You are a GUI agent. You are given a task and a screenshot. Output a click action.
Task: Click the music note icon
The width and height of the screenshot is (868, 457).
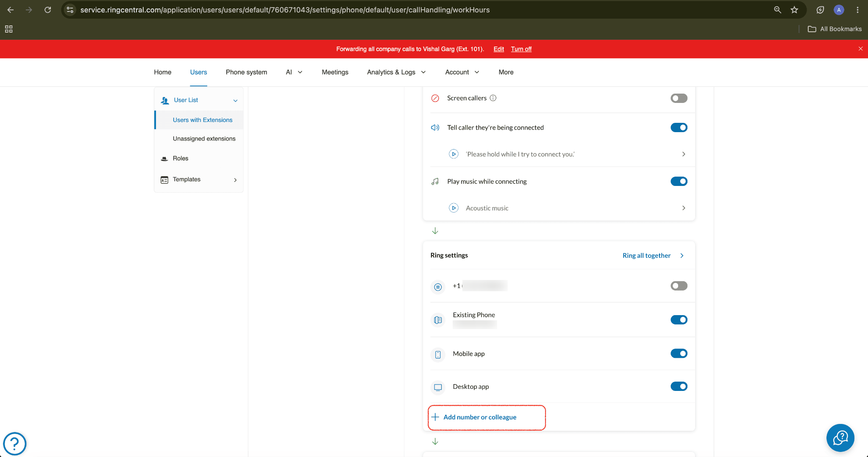point(435,181)
